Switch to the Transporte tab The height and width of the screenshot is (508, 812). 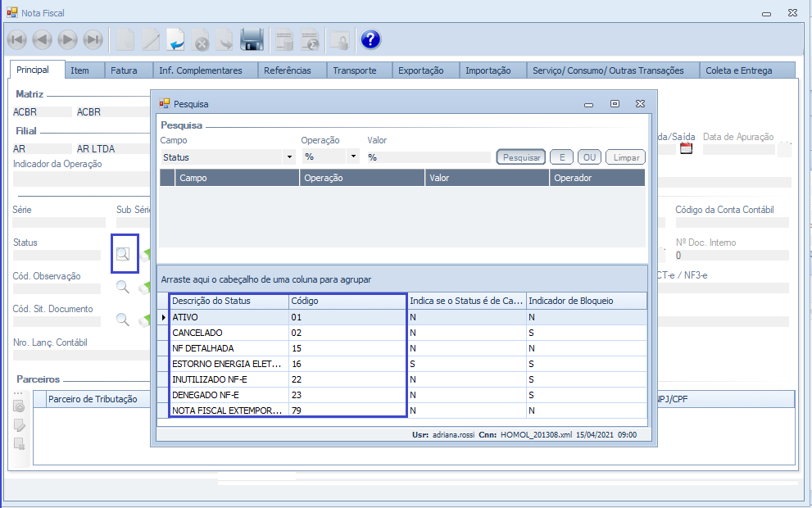coord(354,70)
